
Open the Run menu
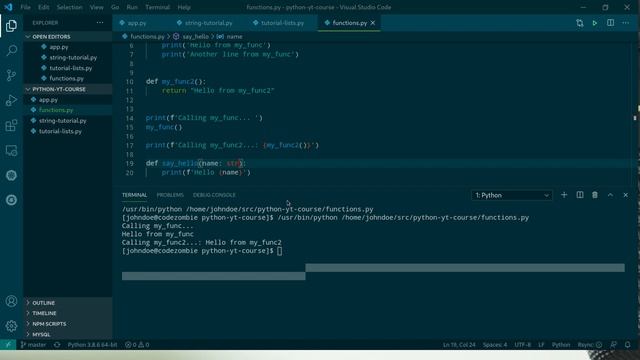(x=132, y=7)
